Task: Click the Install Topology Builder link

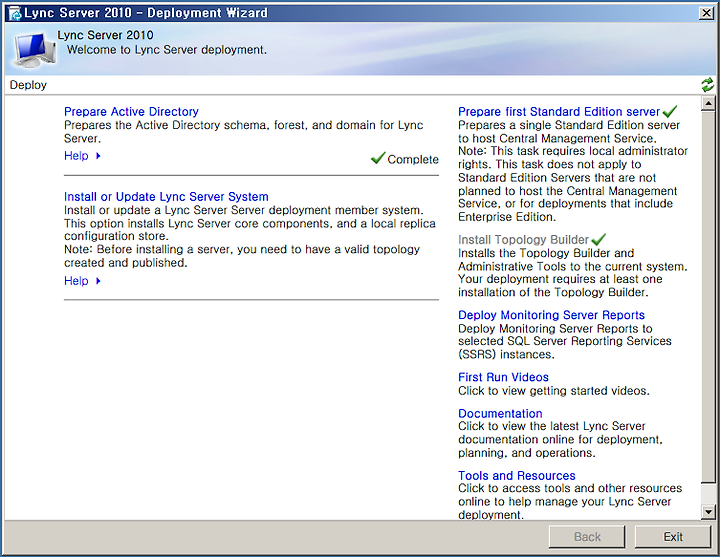Action: click(x=523, y=240)
